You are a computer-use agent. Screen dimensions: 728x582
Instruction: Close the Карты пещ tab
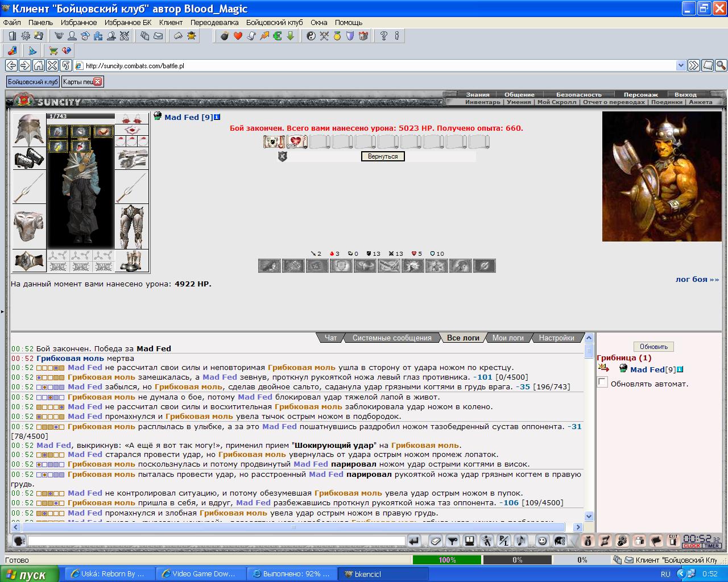click(97, 82)
